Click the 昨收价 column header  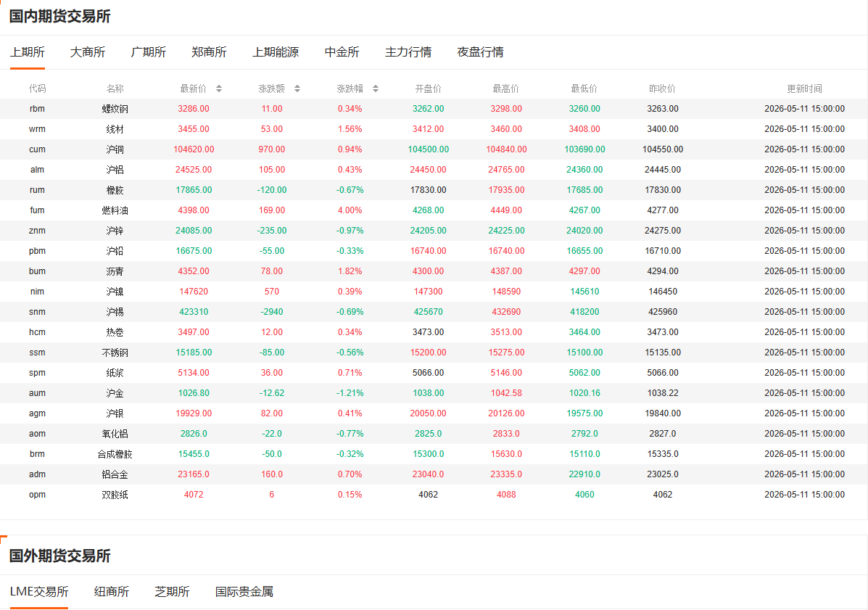pos(663,88)
